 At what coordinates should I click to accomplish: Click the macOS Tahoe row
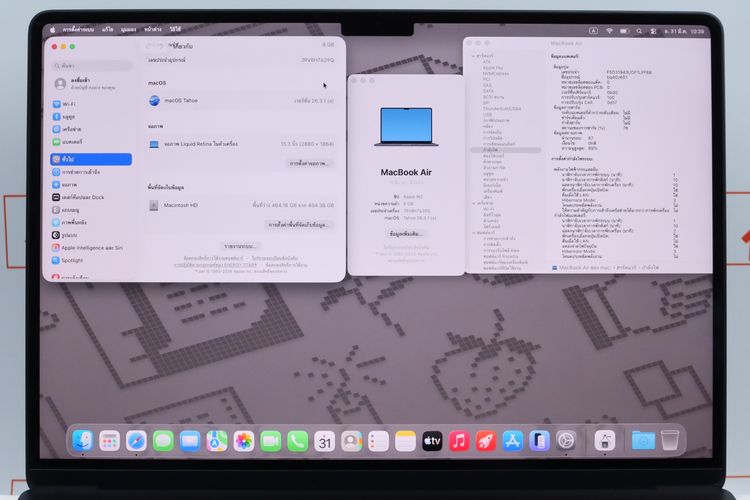point(241,101)
